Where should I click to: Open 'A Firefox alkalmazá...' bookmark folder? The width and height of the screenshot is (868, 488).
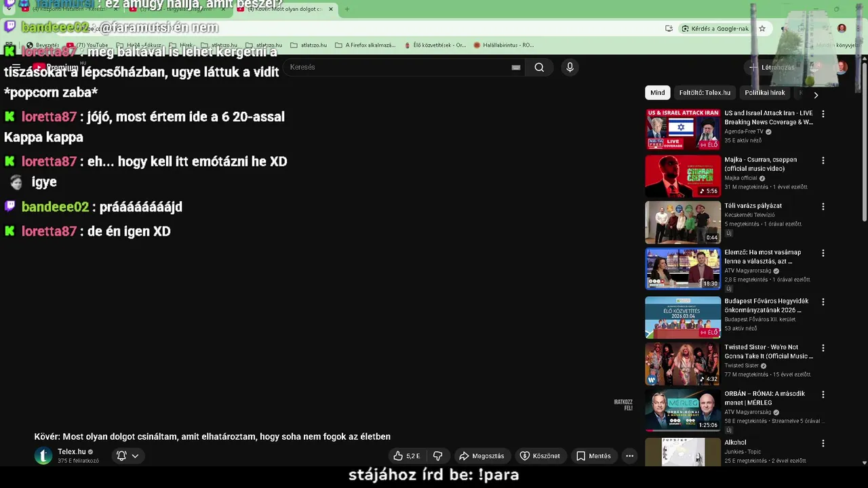[365, 45]
